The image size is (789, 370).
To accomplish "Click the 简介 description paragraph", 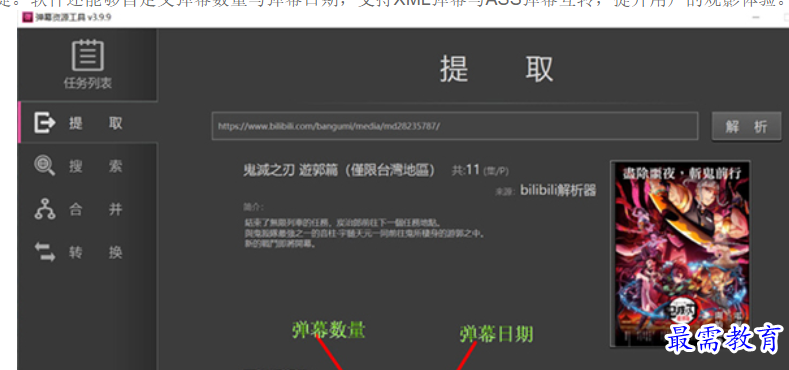I will tap(364, 233).
